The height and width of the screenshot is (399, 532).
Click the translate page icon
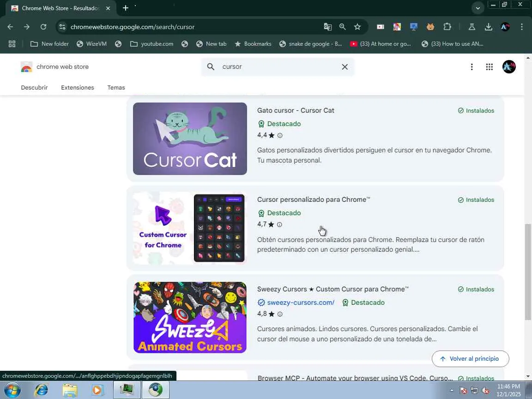[x=327, y=27]
